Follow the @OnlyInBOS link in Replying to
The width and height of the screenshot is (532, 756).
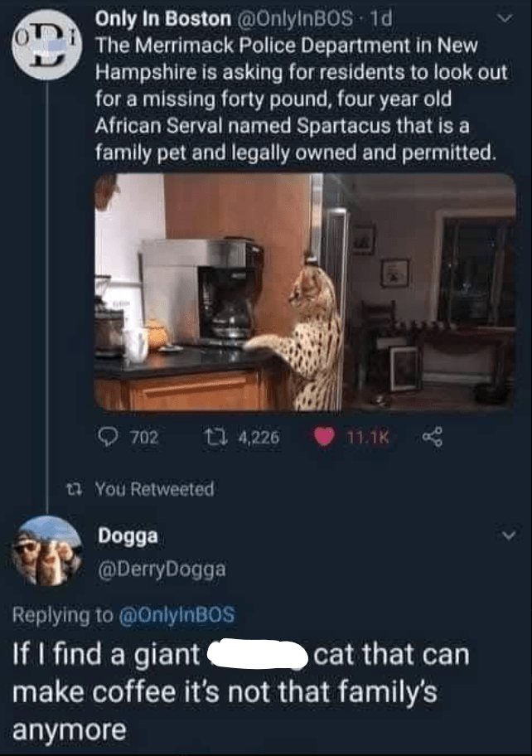pos(178,615)
